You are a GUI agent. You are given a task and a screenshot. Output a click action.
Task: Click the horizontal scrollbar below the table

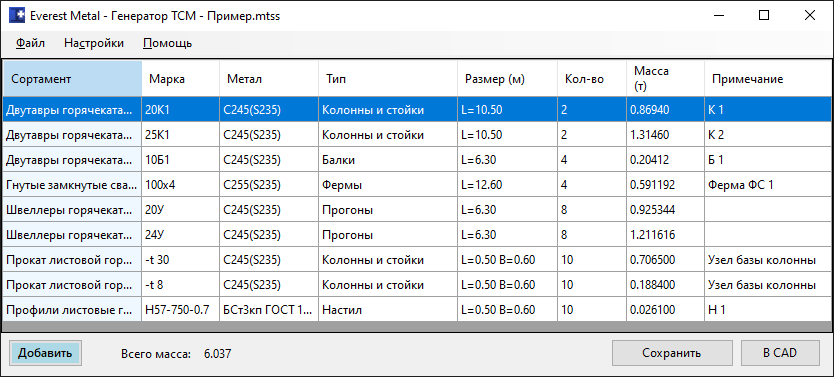click(416, 326)
